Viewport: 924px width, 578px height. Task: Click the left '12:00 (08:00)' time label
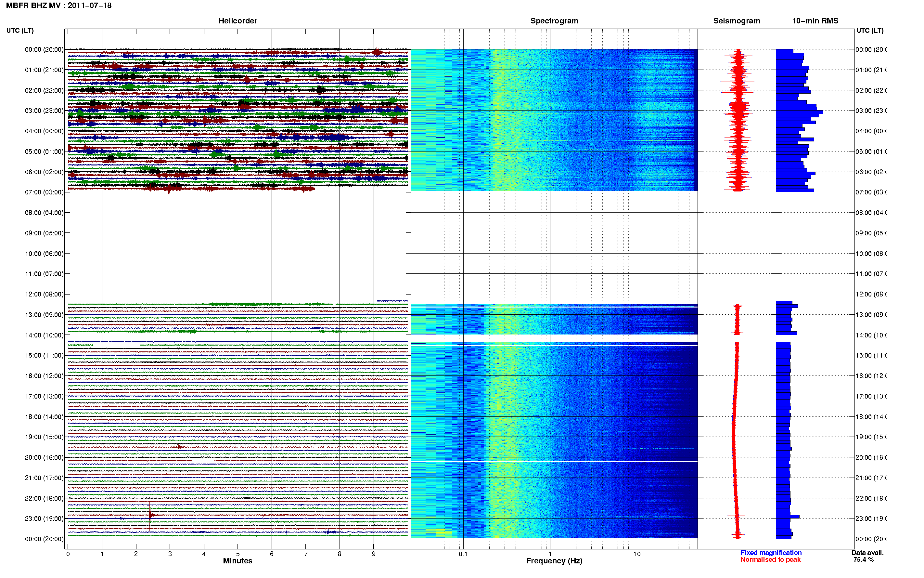click(44, 294)
